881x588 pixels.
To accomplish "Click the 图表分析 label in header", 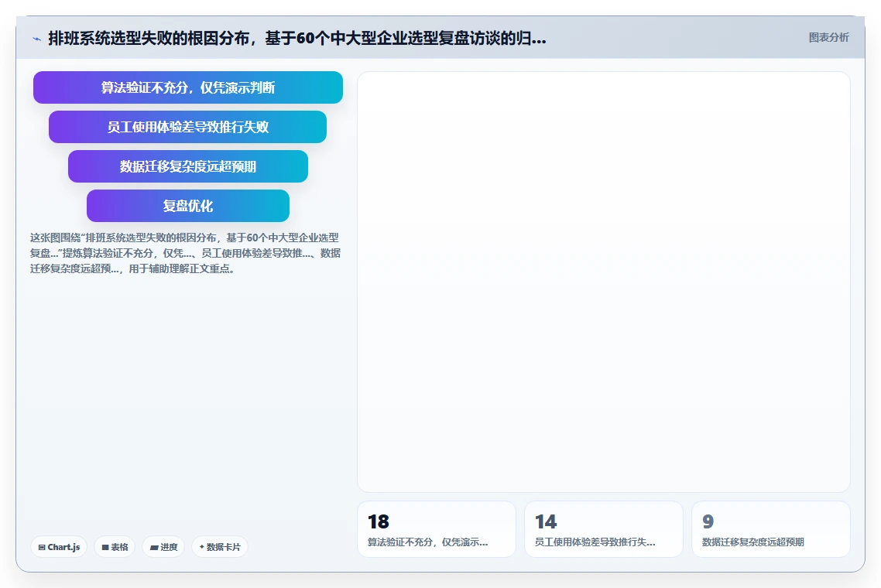I will pos(829,38).
